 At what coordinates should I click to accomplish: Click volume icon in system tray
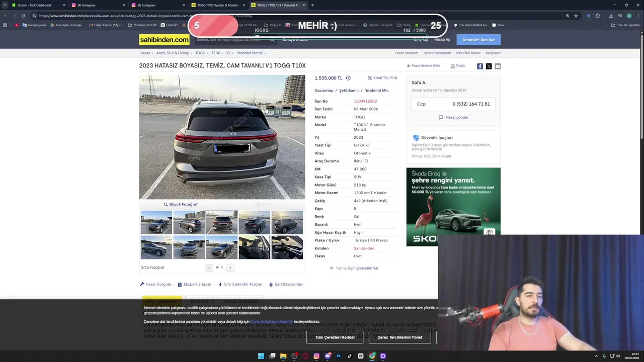tap(619, 356)
